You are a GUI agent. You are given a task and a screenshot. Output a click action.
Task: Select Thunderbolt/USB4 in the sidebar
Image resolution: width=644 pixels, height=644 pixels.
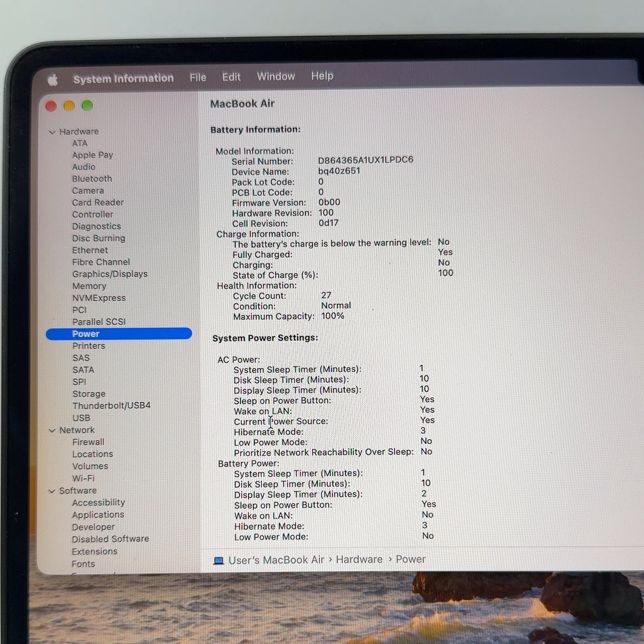click(x=112, y=406)
